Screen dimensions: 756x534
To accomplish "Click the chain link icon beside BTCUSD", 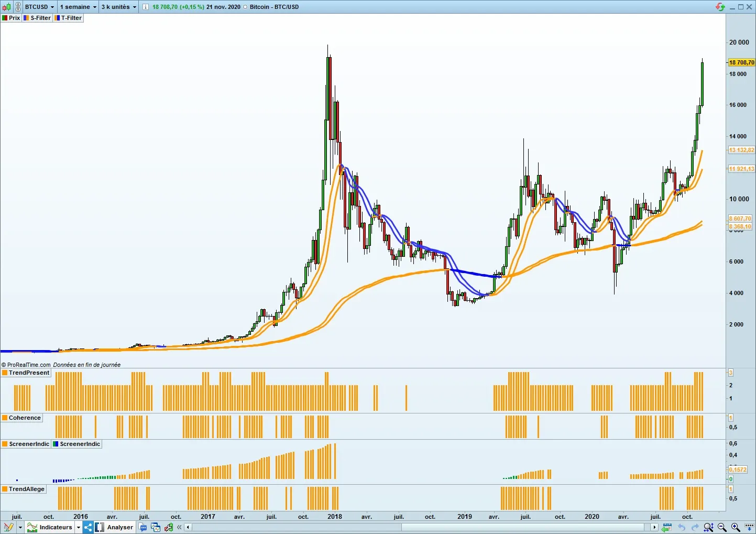I will coord(18,7).
